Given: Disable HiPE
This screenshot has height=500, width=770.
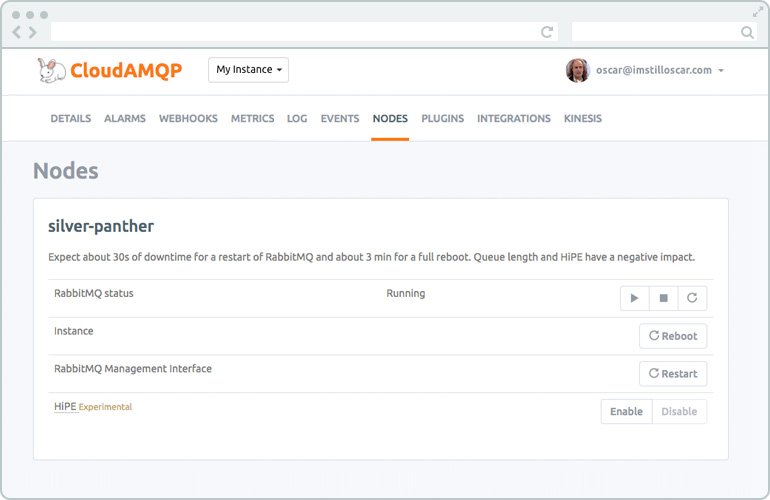Looking at the screenshot, I should coord(680,412).
